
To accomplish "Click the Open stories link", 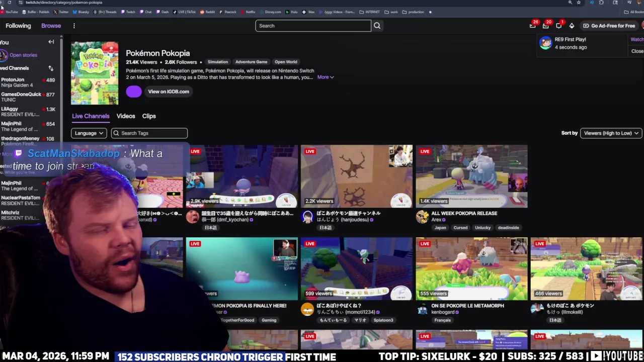I will [x=23, y=55].
